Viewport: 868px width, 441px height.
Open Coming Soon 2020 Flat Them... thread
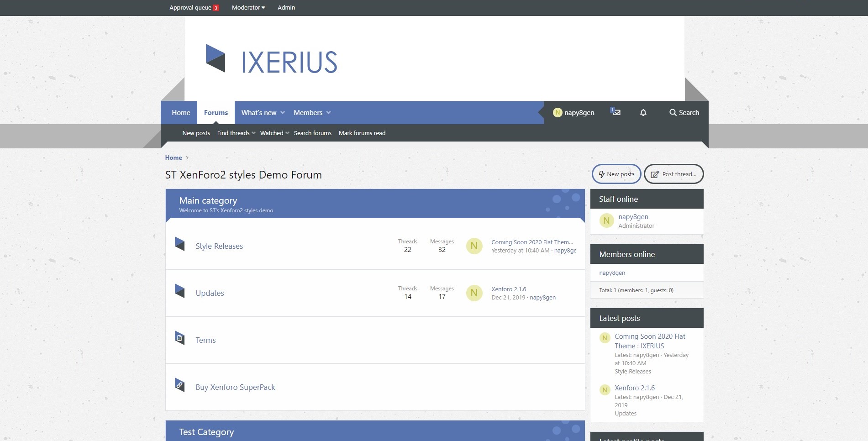click(x=532, y=242)
